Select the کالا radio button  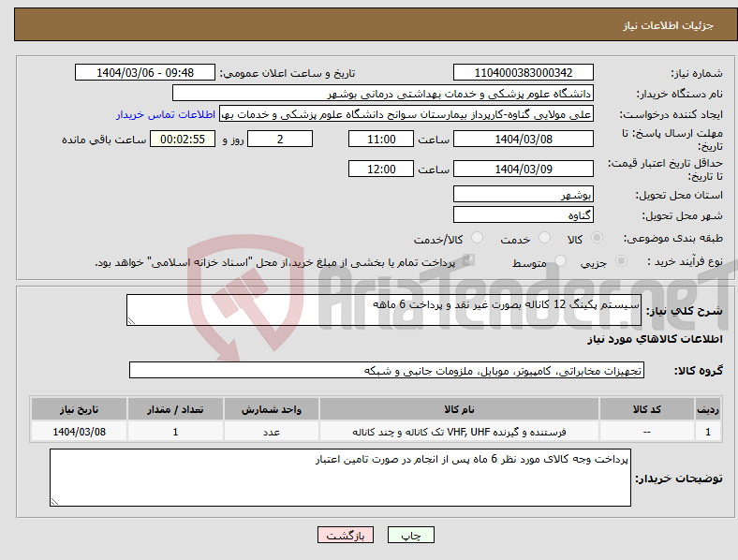coord(597,238)
